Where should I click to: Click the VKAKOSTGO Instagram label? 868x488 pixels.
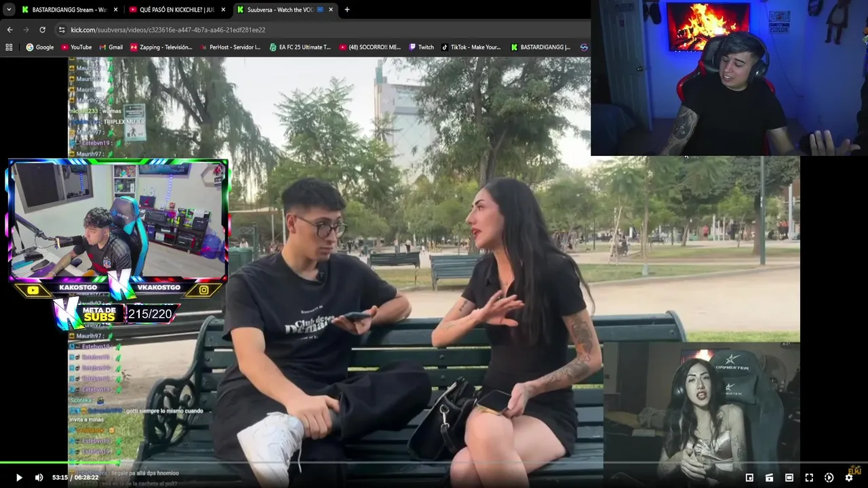tap(159, 287)
